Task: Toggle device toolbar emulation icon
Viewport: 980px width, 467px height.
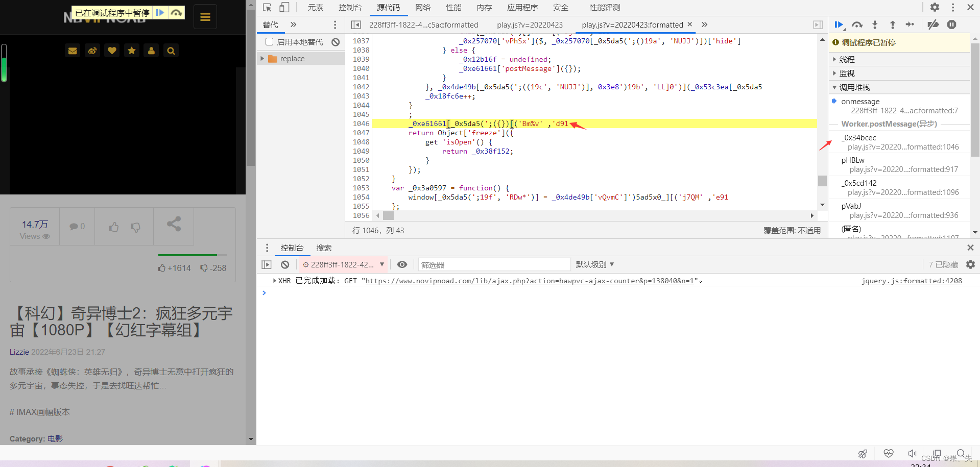Action: click(284, 7)
